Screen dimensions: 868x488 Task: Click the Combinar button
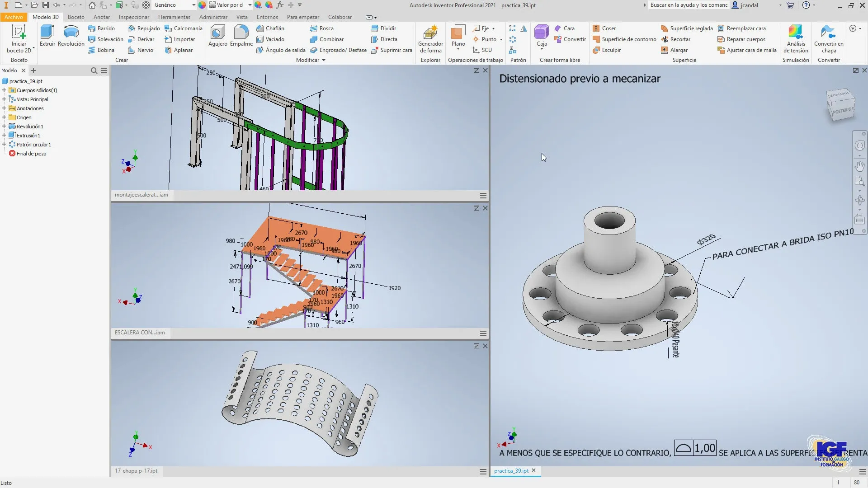pyautogui.click(x=327, y=39)
